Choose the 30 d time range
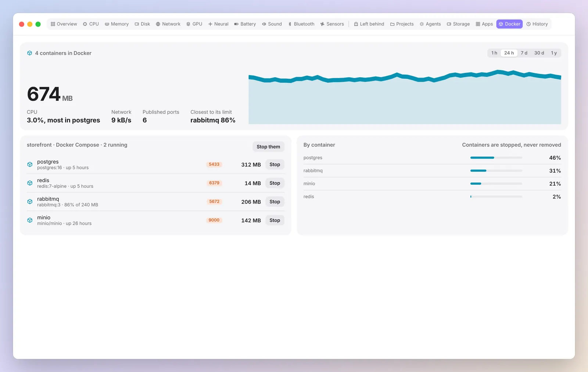The image size is (588, 372). [539, 53]
